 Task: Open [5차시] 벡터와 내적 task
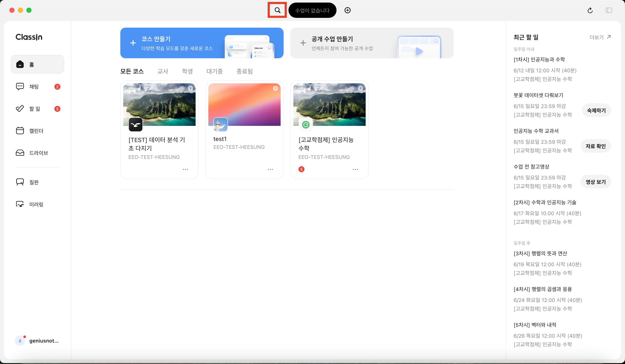tap(535, 325)
